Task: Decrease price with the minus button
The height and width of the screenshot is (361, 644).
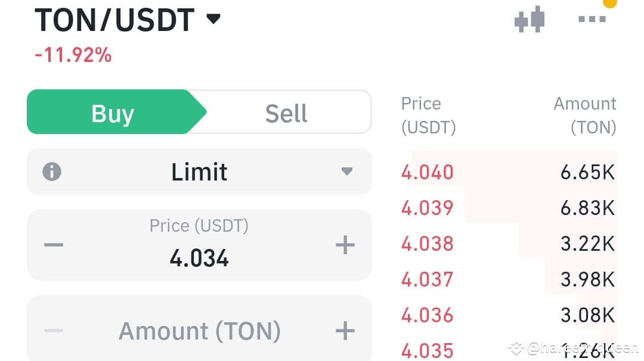Action: click(54, 245)
